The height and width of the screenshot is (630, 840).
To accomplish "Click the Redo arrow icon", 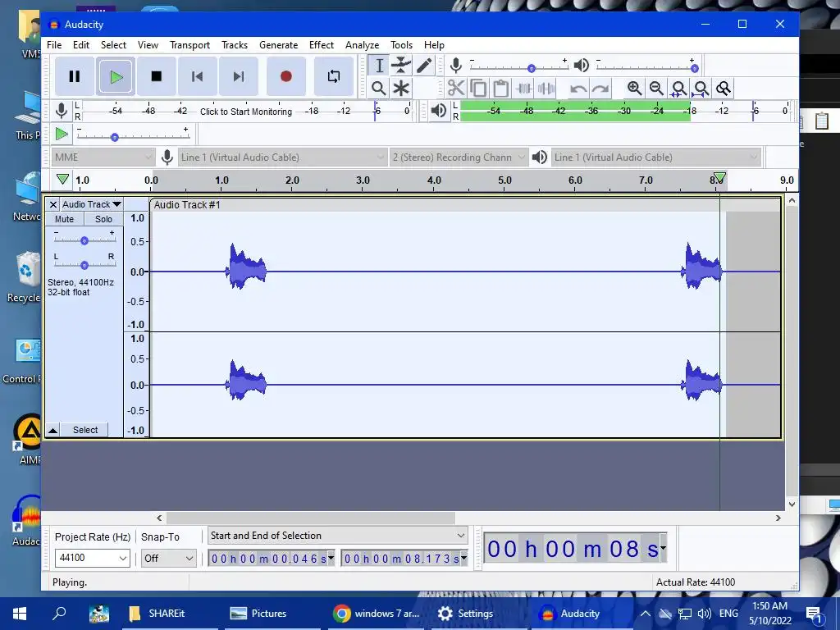I will pyautogui.click(x=600, y=88).
